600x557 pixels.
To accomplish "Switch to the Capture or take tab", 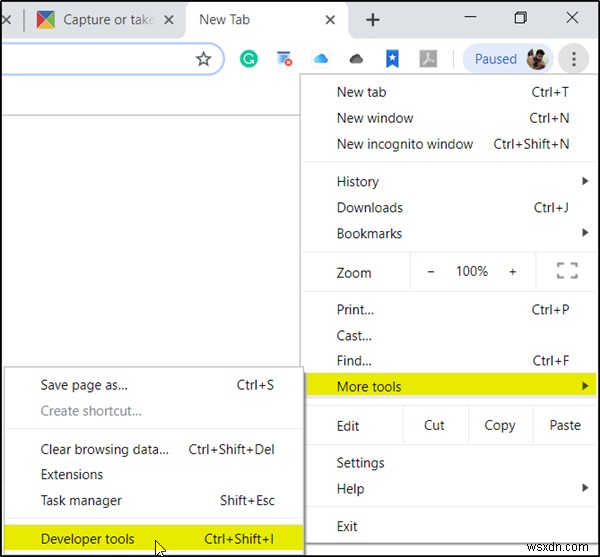I will click(105, 20).
